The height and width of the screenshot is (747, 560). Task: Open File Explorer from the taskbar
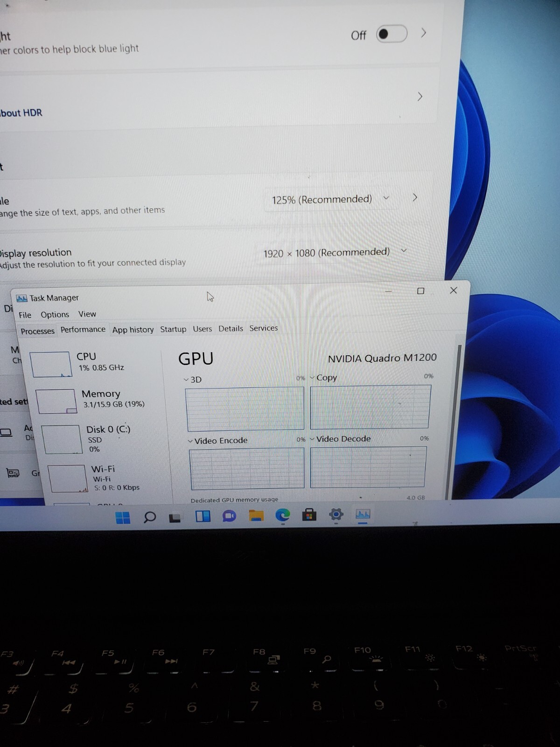pos(256,515)
